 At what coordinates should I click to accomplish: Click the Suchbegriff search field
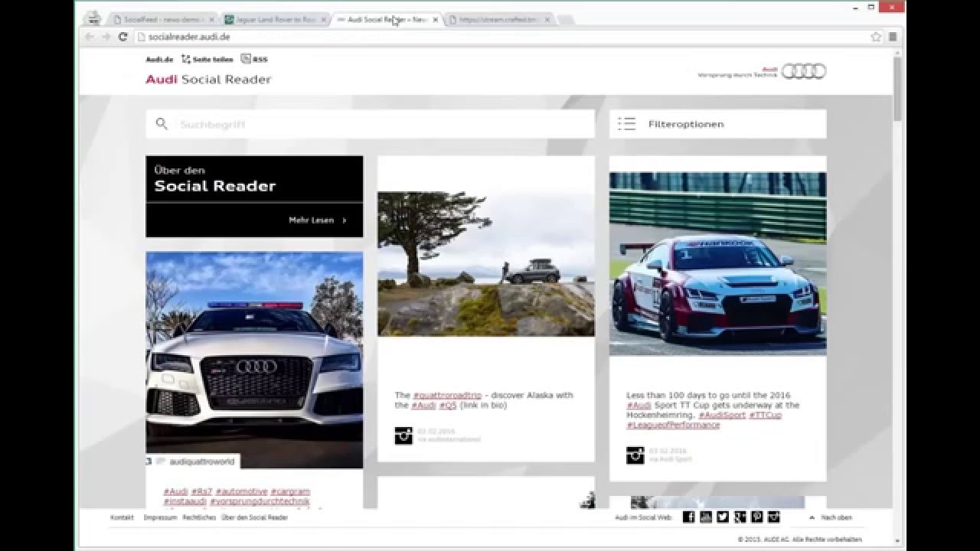tap(370, 124)
